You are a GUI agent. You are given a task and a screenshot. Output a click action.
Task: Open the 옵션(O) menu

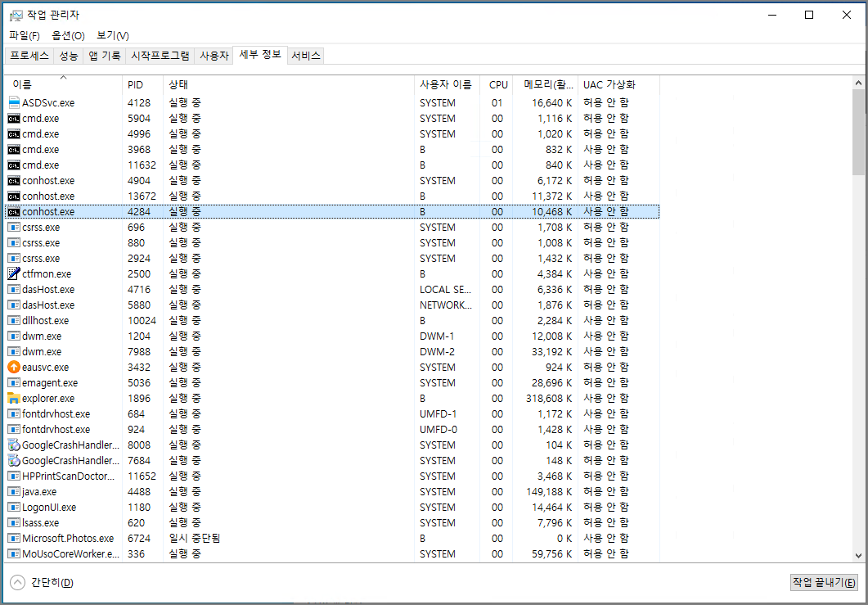click(68, 35)
